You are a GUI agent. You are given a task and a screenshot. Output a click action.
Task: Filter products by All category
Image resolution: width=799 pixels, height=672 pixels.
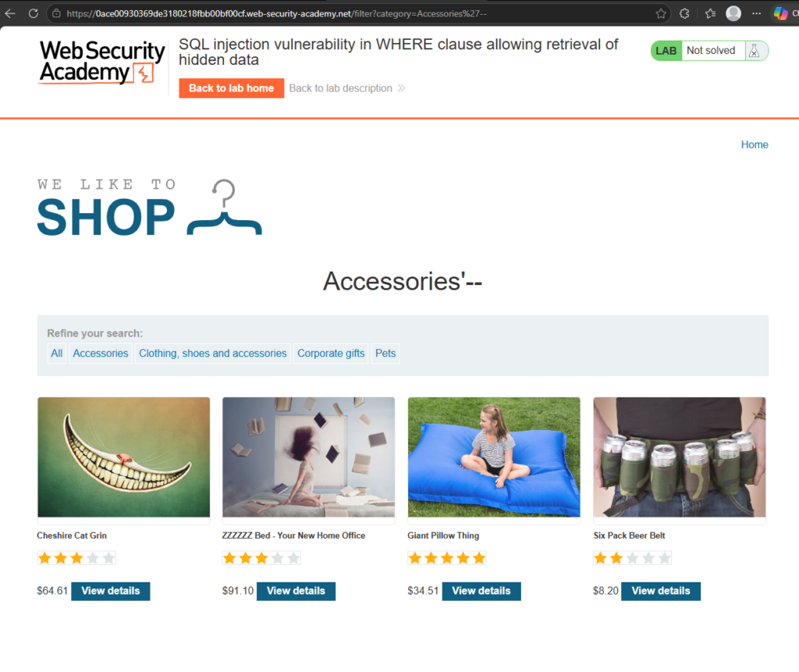click(56, 354)
